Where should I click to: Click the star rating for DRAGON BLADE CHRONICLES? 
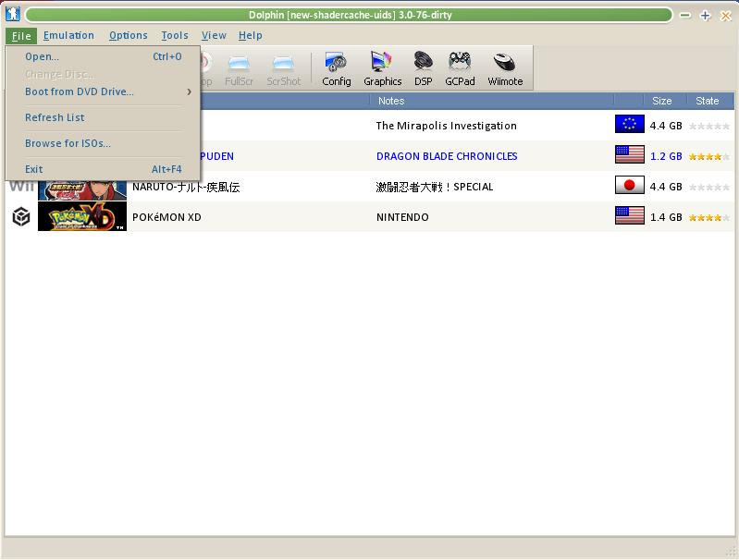(x=708, y=156)
